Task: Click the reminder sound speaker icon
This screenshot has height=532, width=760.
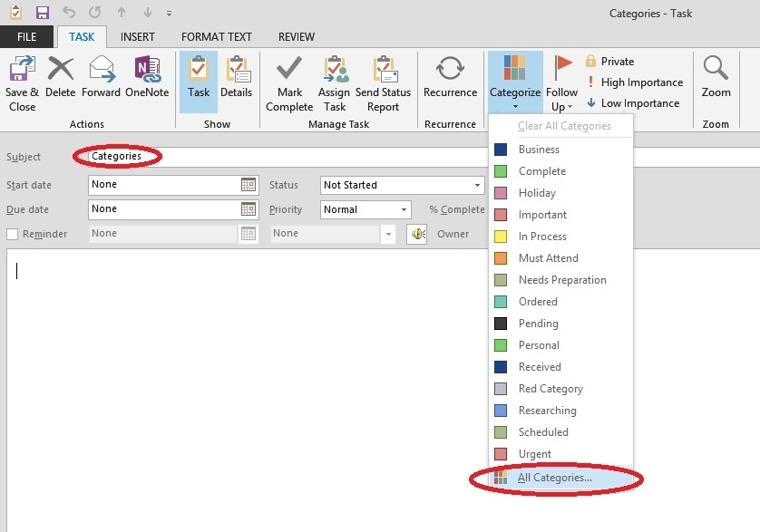Action: (x=416, y=234)
